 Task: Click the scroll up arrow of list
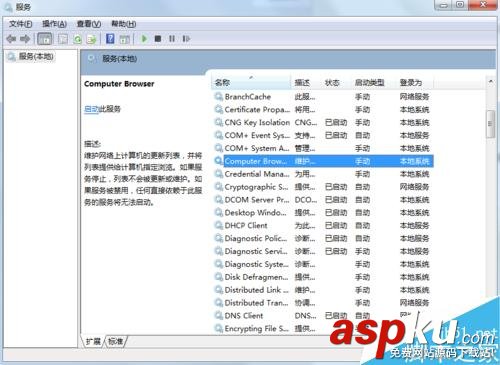491,81
